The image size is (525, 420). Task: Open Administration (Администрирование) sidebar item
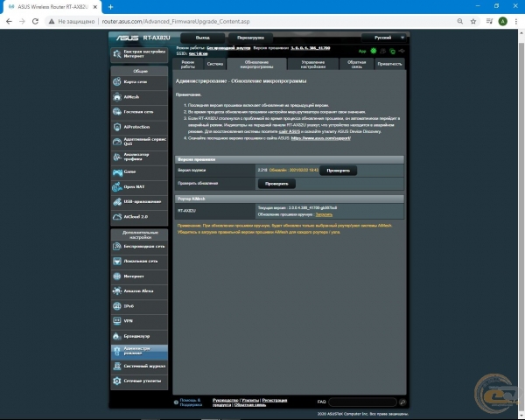(139, 351)
